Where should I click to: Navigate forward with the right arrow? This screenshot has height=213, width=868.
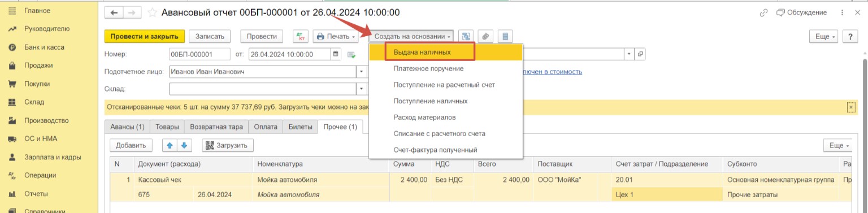pyautogui.click(x=132, y=12)
